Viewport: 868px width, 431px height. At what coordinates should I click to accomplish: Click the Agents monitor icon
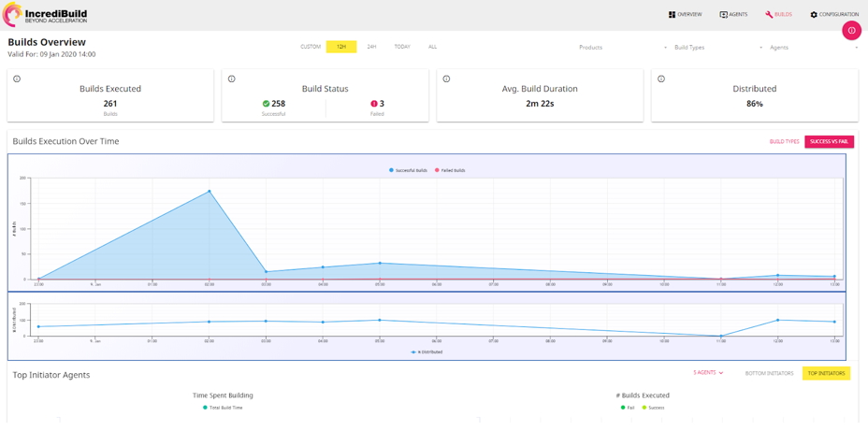(x=723, y=14)
